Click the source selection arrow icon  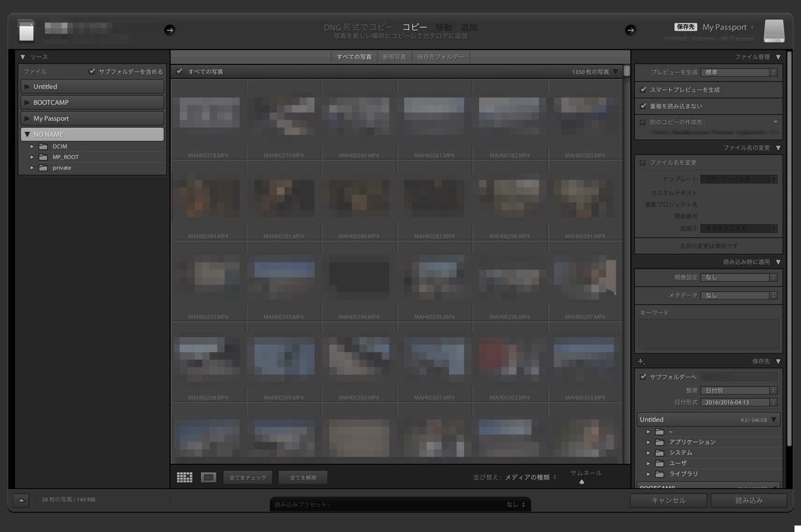(x=169, y=30)
